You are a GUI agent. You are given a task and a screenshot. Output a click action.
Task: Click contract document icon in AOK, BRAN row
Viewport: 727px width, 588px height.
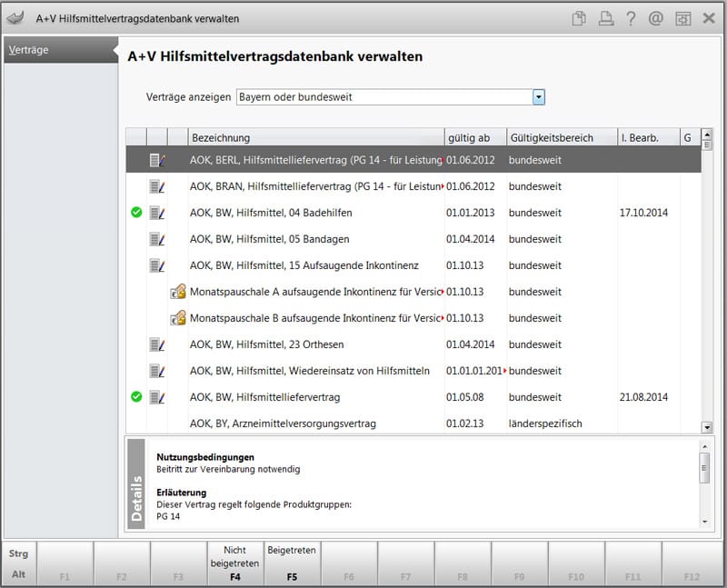(157, 187)
